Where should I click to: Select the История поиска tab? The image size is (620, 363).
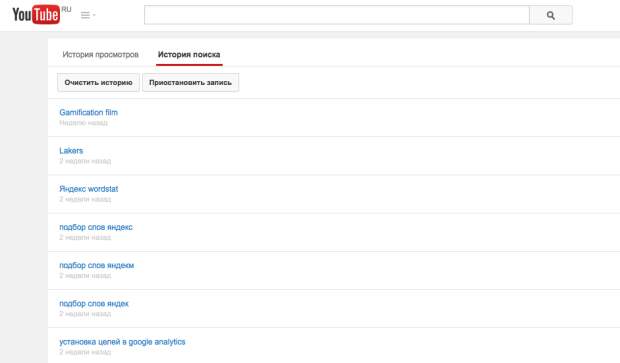pos(189,55)
